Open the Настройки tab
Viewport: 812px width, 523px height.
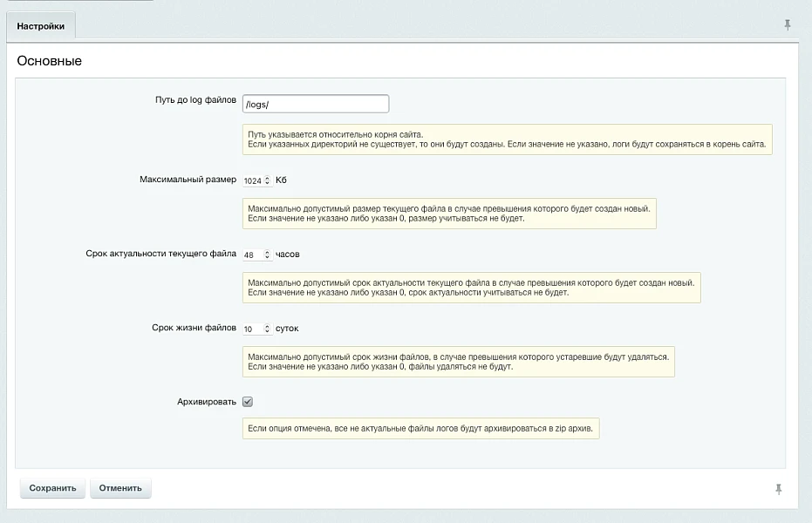point(41,26)
